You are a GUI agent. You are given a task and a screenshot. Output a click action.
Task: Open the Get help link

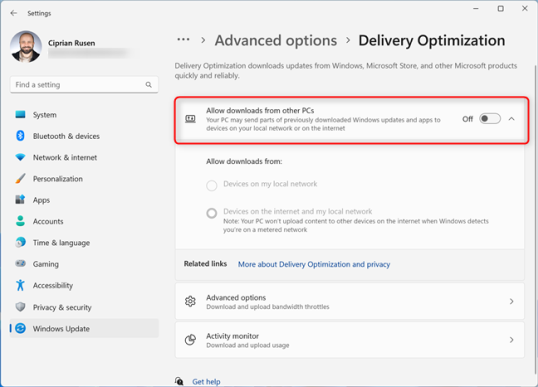pos(206,382)
